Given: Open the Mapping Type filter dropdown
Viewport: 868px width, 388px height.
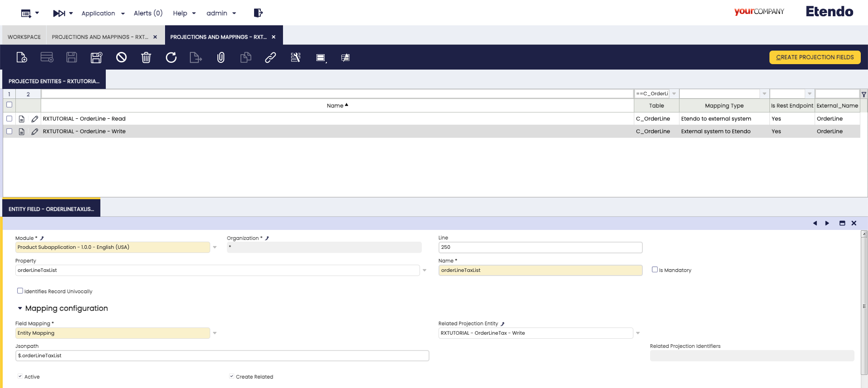Looking at the screenshot, I should [764, 93].
